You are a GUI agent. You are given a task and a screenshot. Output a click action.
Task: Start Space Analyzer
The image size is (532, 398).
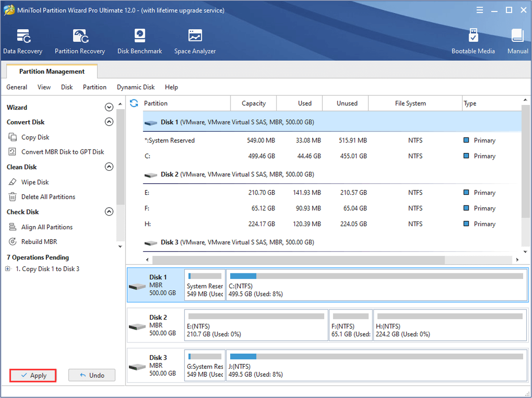click(x=195, y=41)
